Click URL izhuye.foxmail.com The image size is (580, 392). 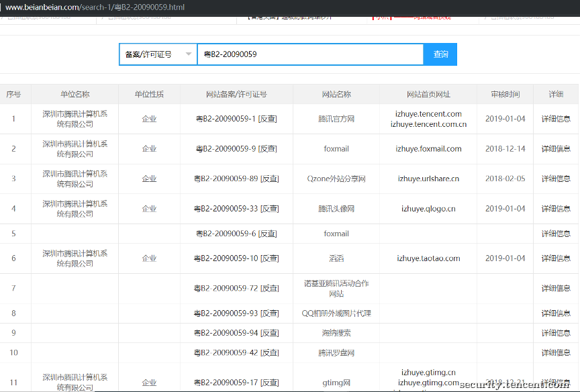[428, 148]
